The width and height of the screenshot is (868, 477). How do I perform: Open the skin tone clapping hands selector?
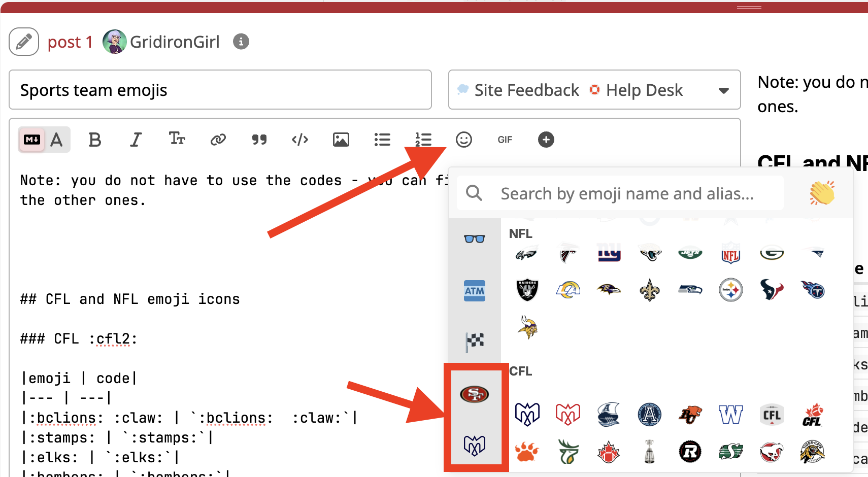pyautogui.click(x=822, y=193)
